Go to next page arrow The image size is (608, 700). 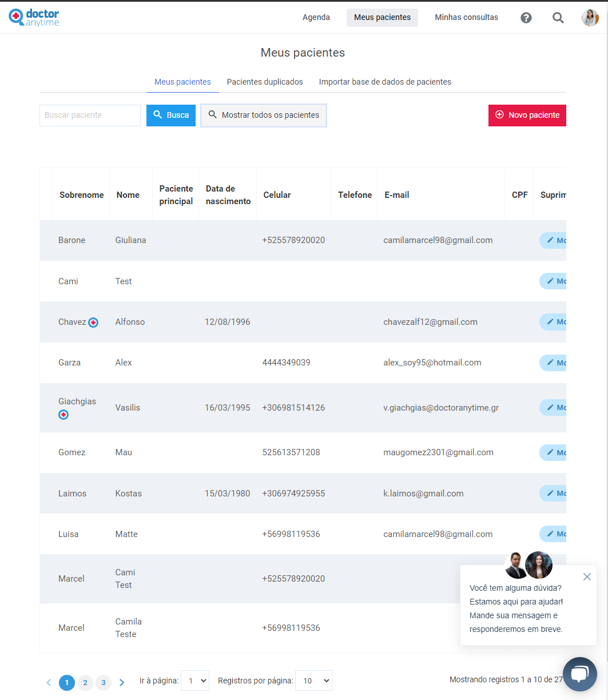122,682
